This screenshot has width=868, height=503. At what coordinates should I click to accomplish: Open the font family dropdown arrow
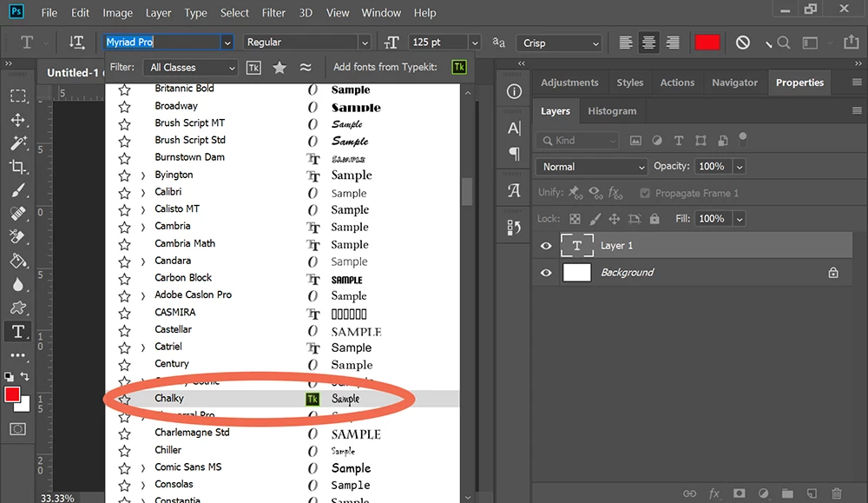click(x=227, y=43)
